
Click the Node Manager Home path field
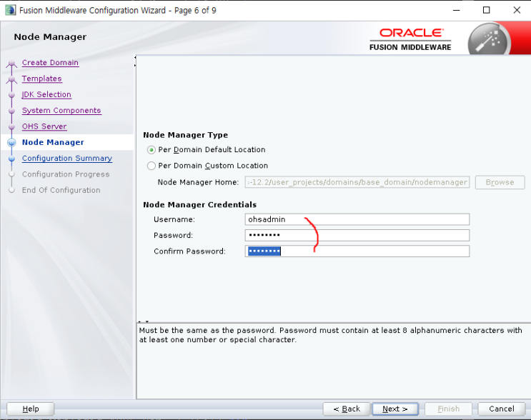pyautogui.click(x=357, y=182)
